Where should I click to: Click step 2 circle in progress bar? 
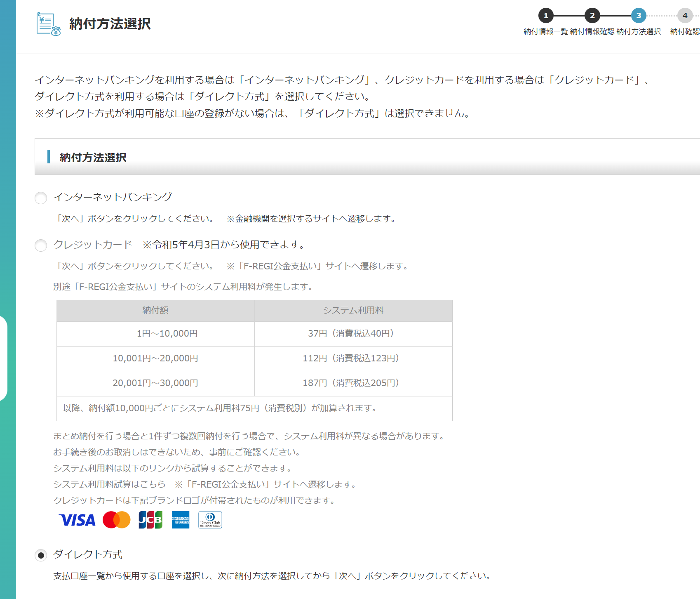pyautogui.click(x=592, y=16)
